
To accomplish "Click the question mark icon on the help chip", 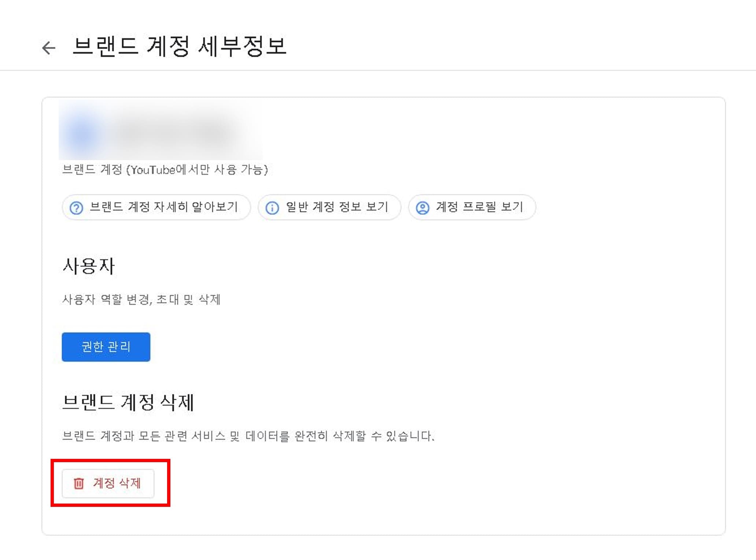I will [76, 207].
